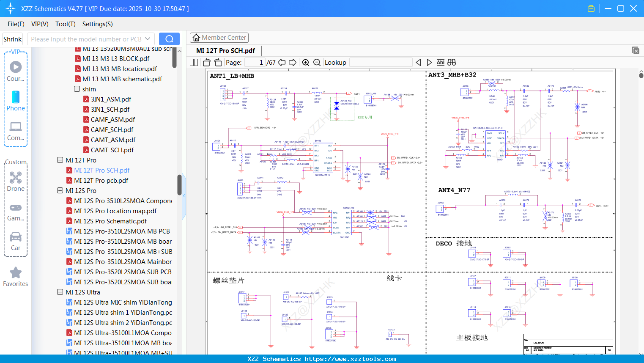Open Favorites star in sidebar
The width and height of the screenshot is (644, 363).
click(16, 277)
